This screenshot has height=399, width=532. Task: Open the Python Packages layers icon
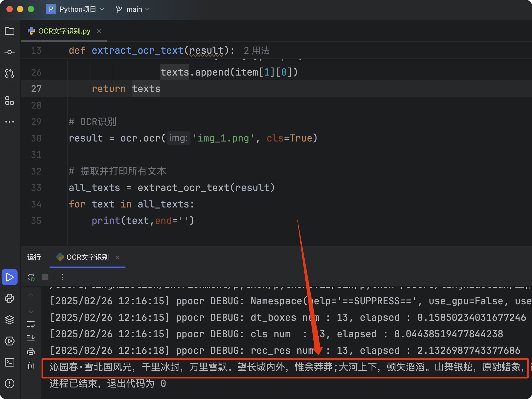10,320
